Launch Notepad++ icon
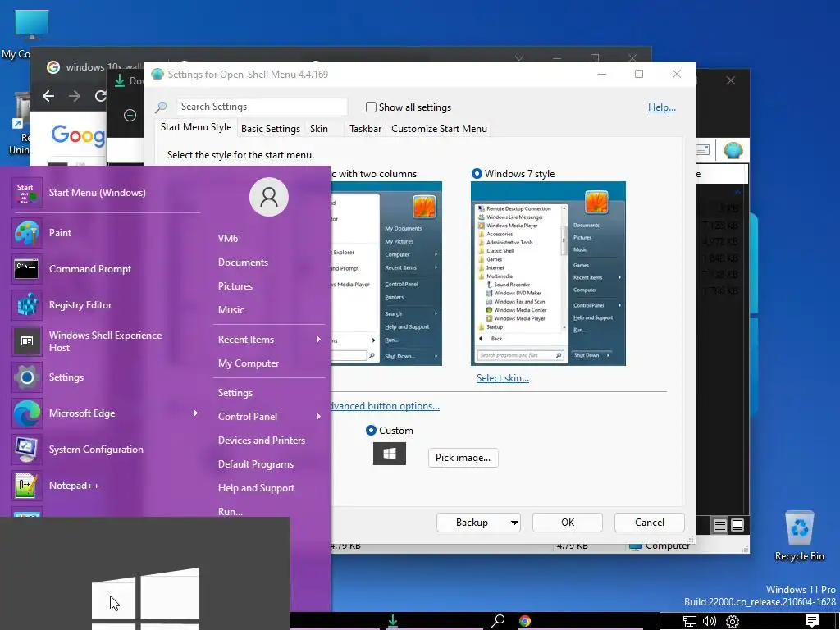The height and width of the screenshot is (630, 840). (27, 486)
